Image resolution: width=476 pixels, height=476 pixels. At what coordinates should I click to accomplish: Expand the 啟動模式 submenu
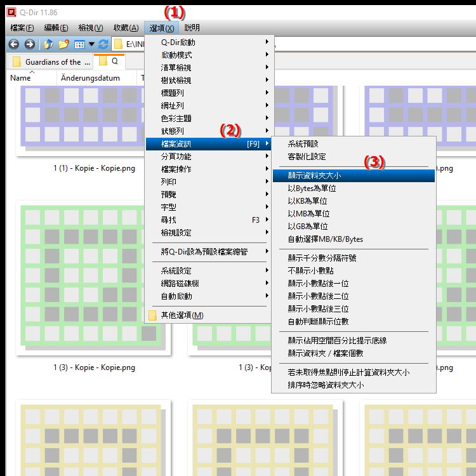(209, 55)
